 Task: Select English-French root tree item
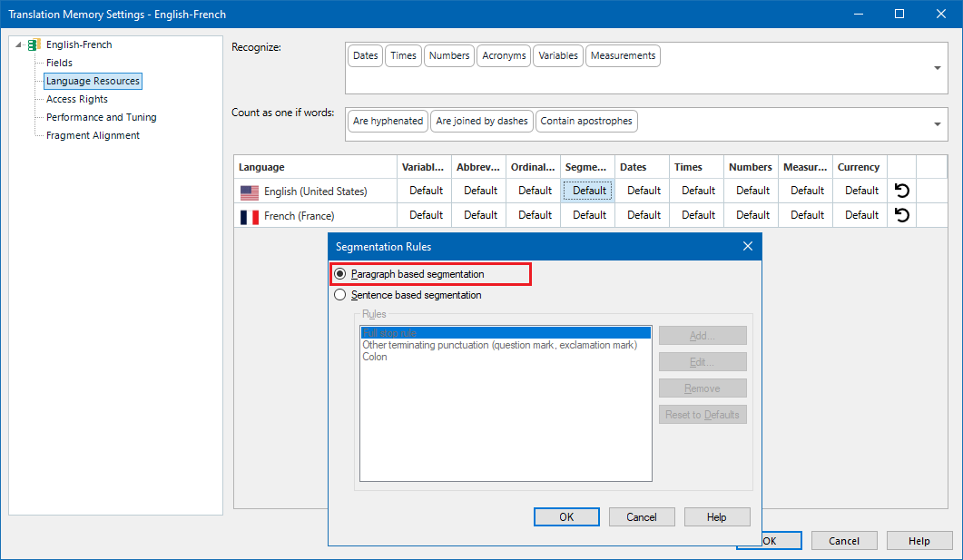point(79,44)
